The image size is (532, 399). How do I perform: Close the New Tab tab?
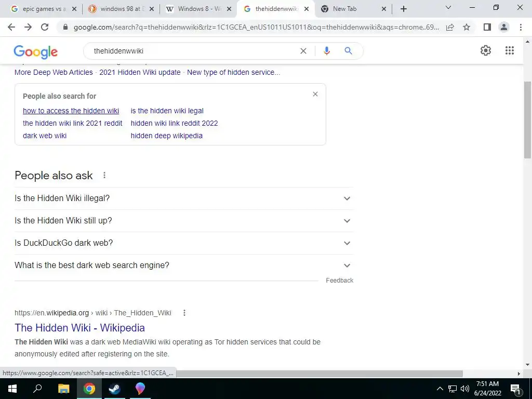click(384, 9)
